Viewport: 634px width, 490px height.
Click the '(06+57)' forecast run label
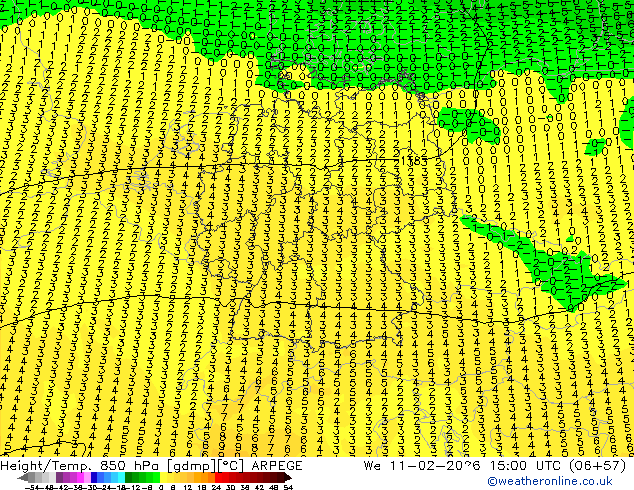tap(598, 466)
